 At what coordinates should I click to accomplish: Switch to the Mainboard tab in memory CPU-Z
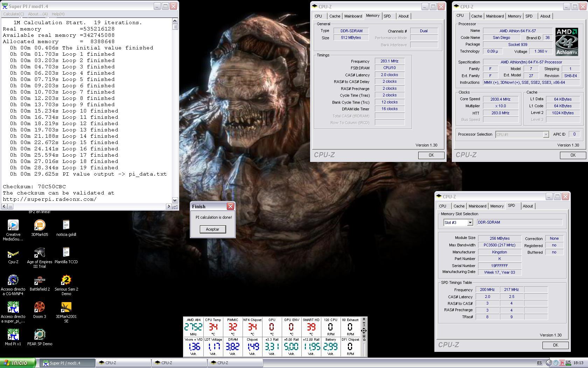pyautogui.click(x=353, y=16)
